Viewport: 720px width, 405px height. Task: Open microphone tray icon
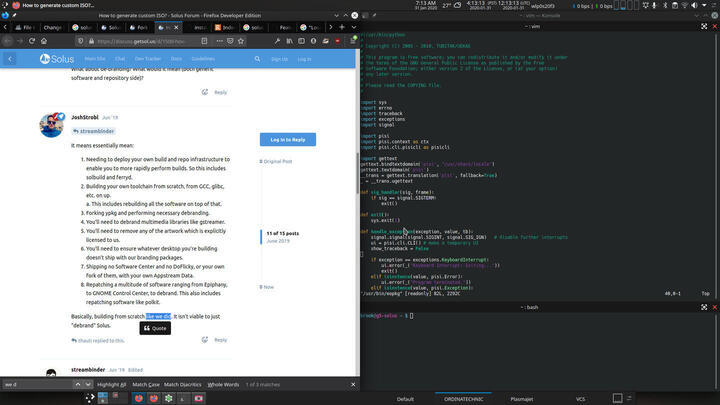(x=655, y=6)
